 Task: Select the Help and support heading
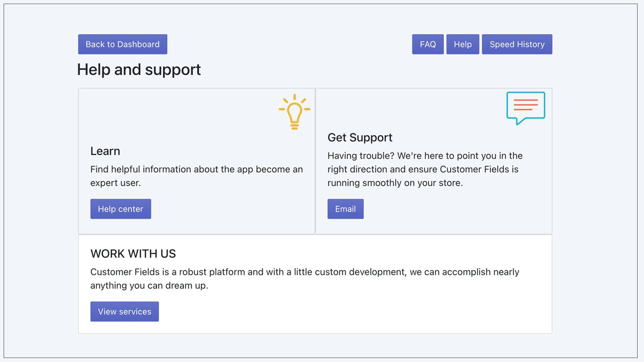139,70
